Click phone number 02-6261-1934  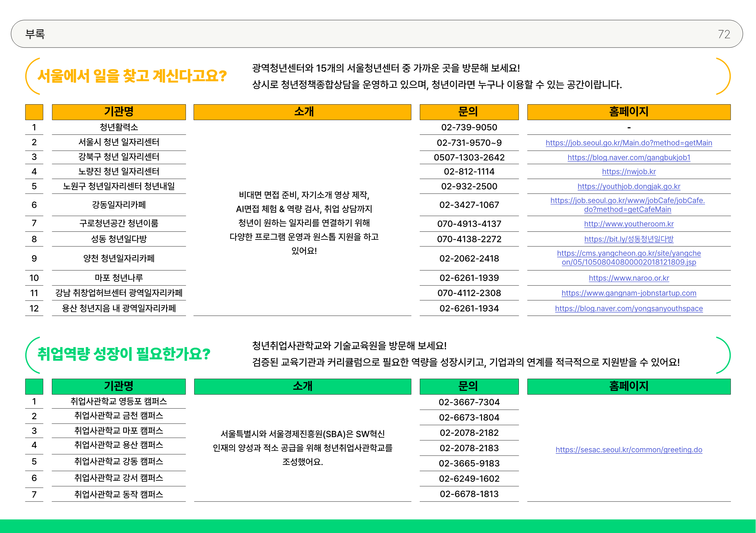(x=469, y=309)
